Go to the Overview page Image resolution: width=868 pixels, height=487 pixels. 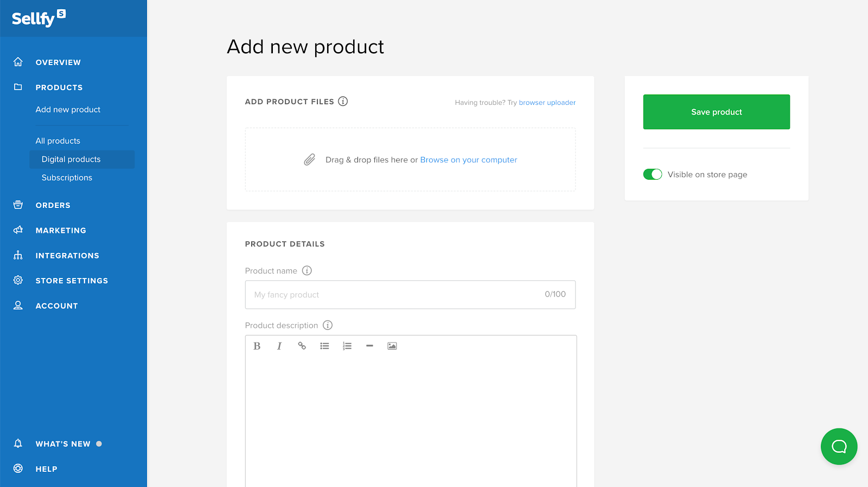coord(58,62)
